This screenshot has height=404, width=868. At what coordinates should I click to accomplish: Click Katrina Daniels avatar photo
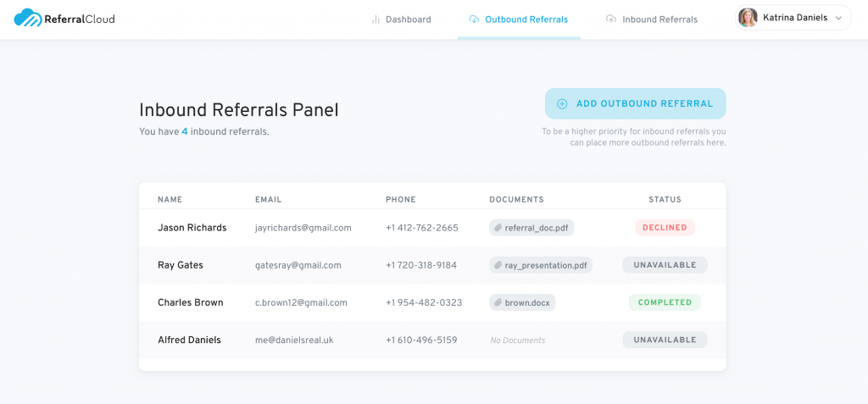pos(748,18)
